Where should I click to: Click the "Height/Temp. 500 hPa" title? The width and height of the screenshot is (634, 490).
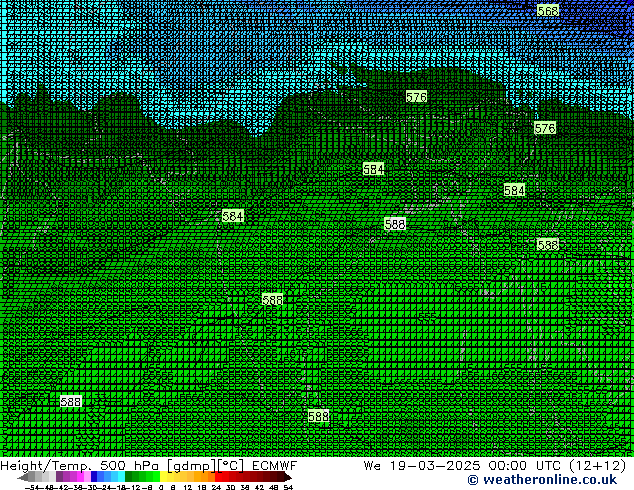point(76,466)
